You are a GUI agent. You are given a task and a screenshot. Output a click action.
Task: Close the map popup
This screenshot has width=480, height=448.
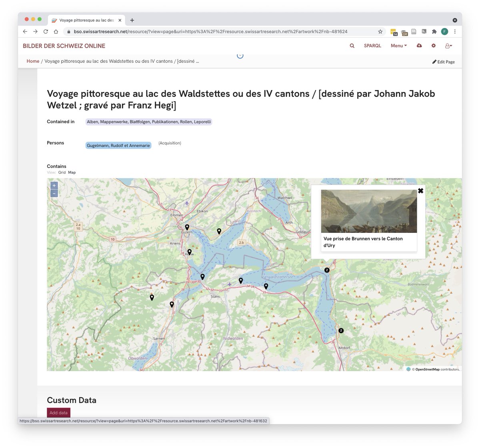coord(420,191)
